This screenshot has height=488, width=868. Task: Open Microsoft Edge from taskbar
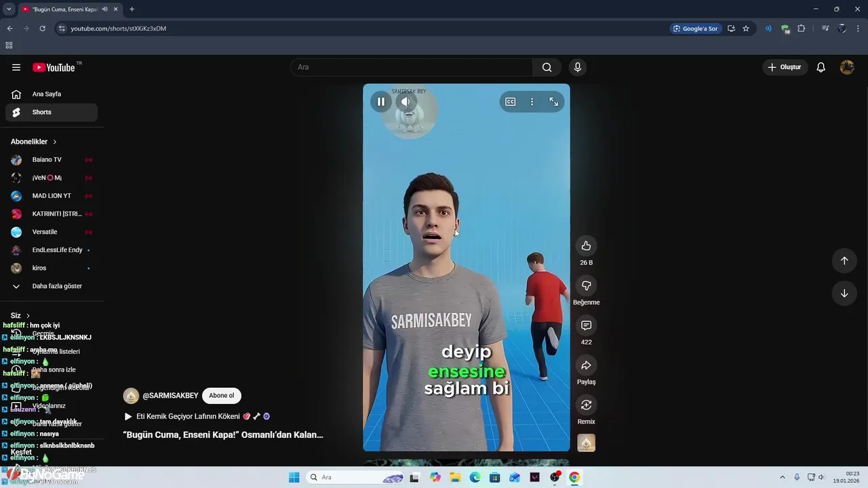pyautogui.click(x=475, y=477)
